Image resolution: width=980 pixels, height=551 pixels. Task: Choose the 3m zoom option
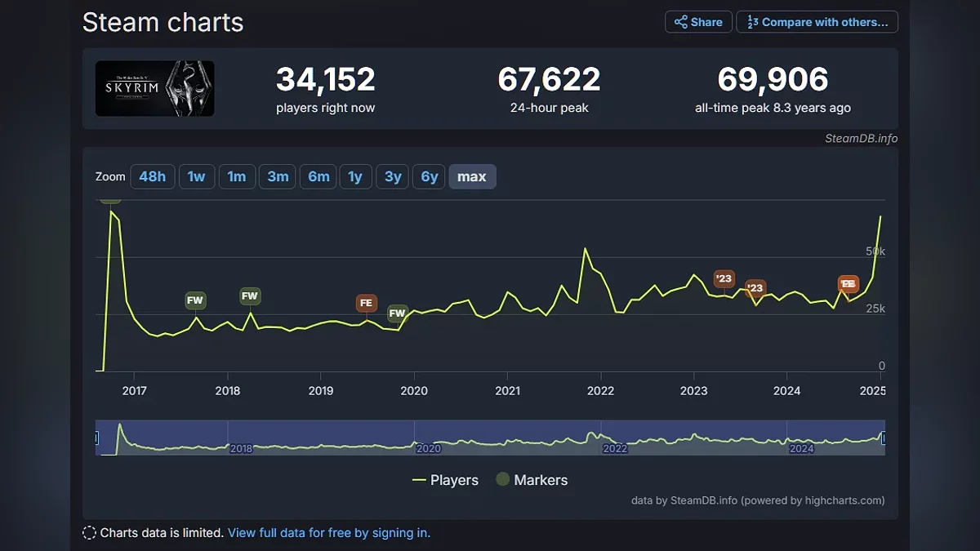(x=278, y=176)
